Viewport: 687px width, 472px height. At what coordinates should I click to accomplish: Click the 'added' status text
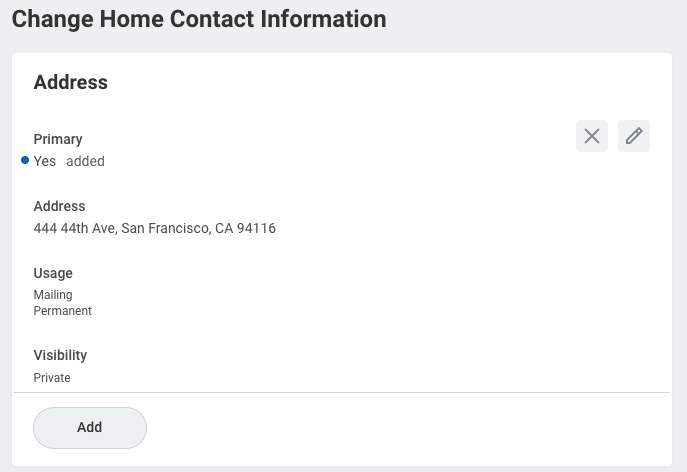85,161
